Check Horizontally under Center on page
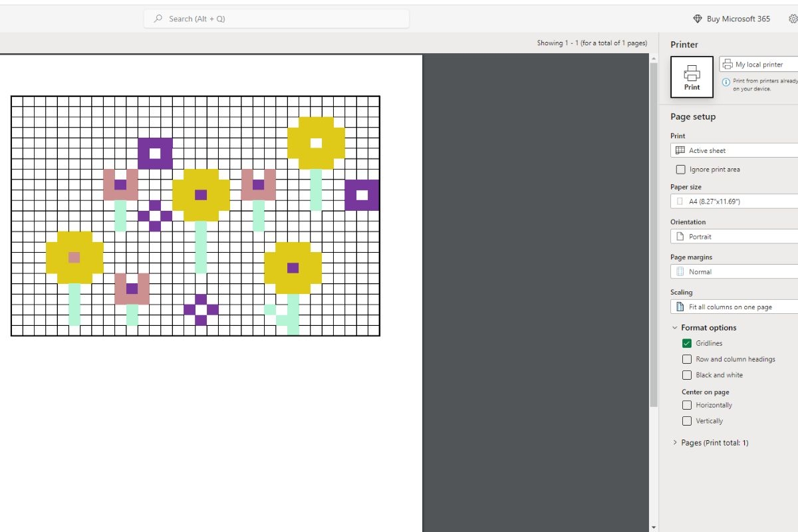 coord(687,405)
